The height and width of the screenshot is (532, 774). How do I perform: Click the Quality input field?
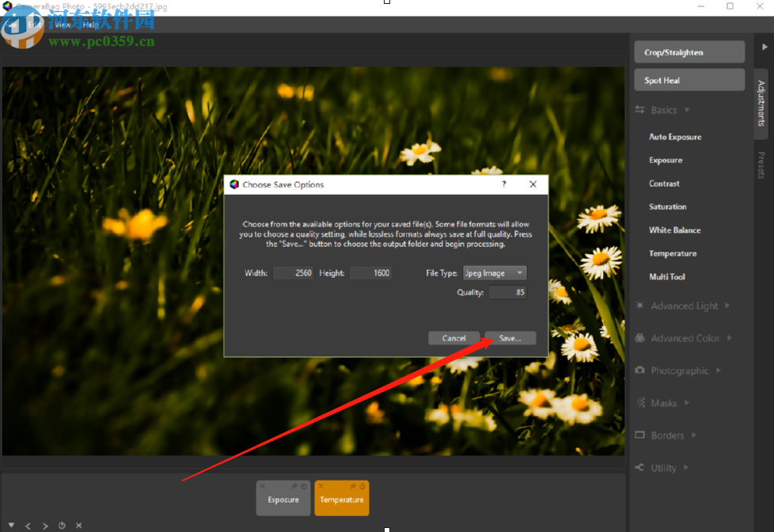pyautogui.click(x=507, y=292)
